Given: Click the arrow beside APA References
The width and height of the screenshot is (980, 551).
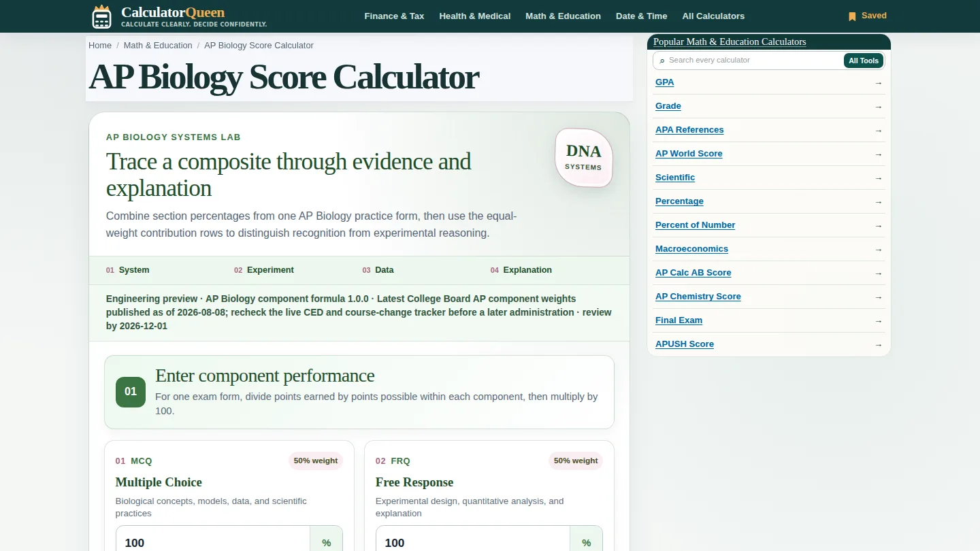Looking at the screenshot, I should click(x=879, y=131).
